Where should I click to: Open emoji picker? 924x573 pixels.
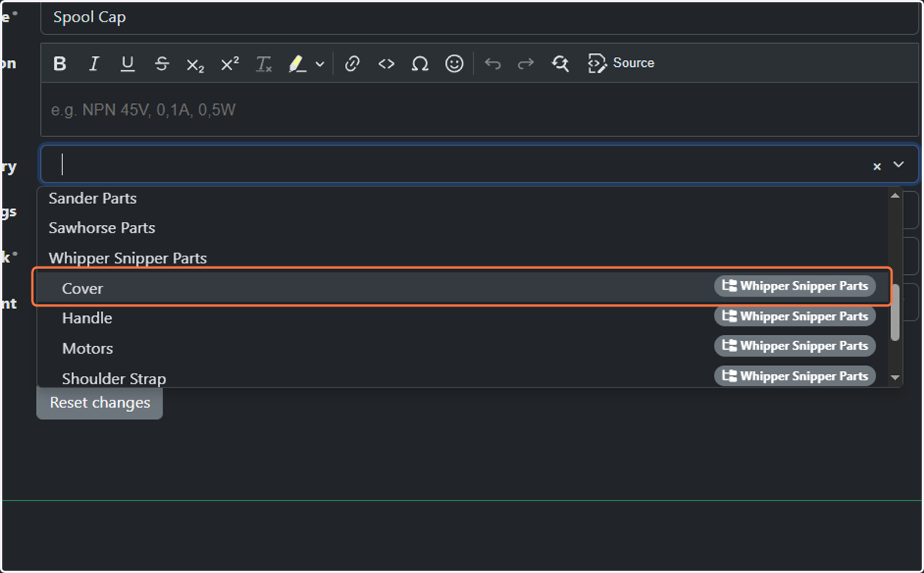(454, 64)
